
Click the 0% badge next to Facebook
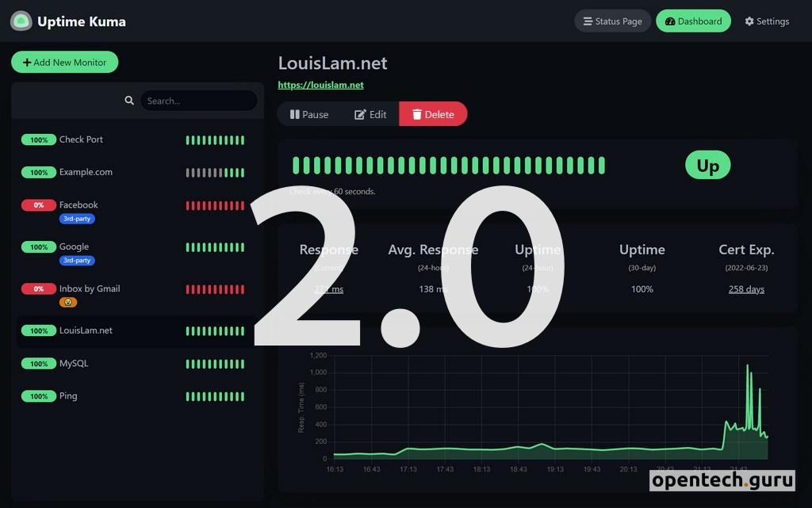point(38,204)
